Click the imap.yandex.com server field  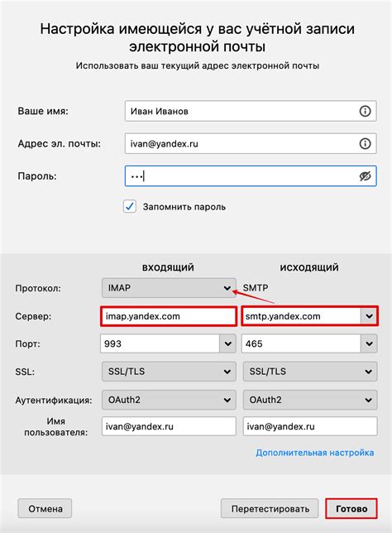point(169,316)
